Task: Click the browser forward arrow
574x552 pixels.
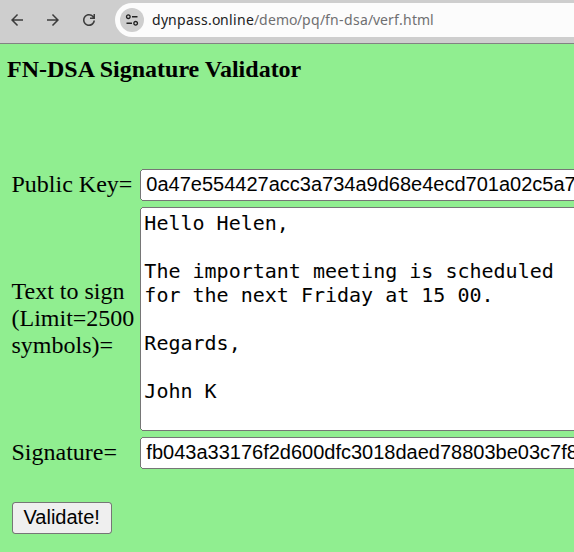Action: (53, 20)
